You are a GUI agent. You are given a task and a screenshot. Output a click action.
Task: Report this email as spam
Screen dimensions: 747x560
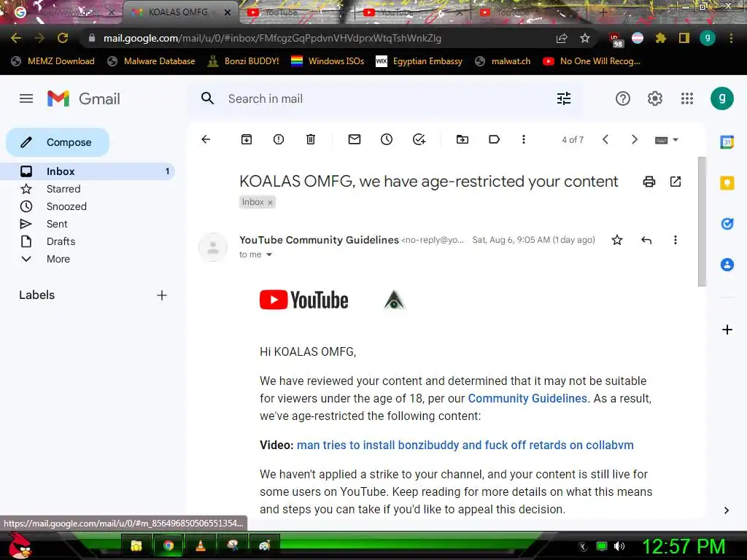point(279,139)
